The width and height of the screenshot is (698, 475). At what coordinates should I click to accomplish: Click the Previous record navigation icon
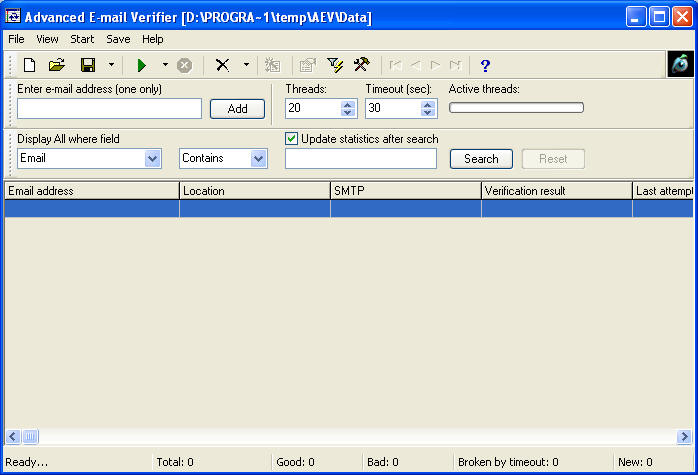[416, 65]
